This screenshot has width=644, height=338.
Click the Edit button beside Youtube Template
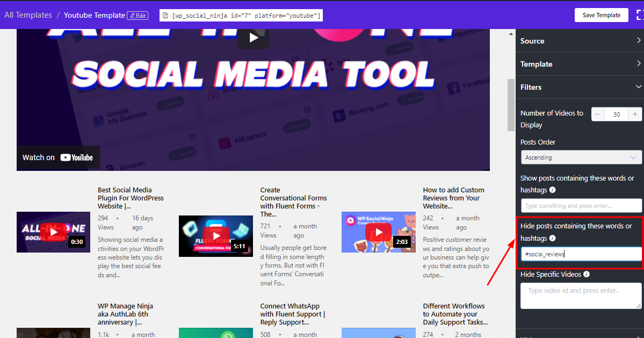[x=138, y=16]
